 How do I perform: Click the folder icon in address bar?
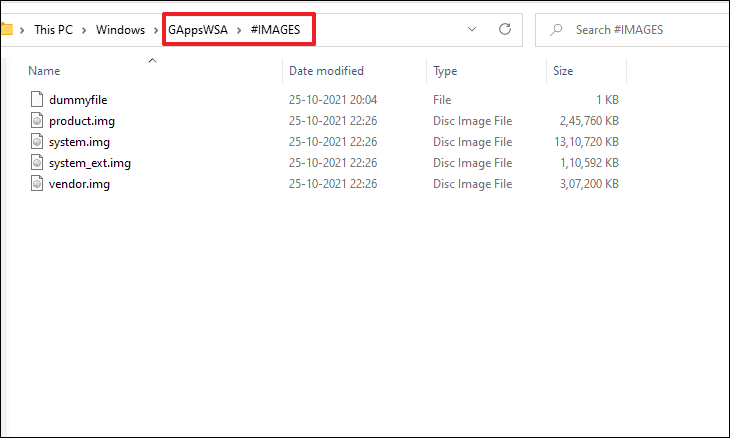[x=6, y=29]
